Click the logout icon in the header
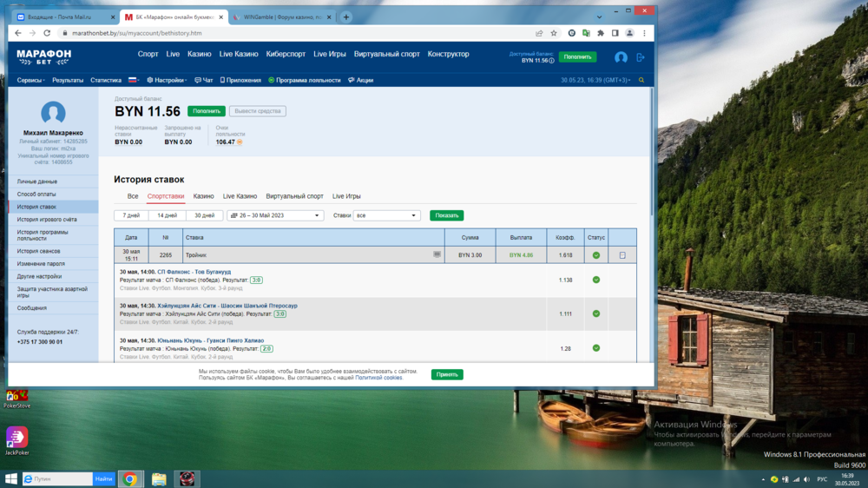This screenshot has height=488, width=868. (x=641, y=57)
